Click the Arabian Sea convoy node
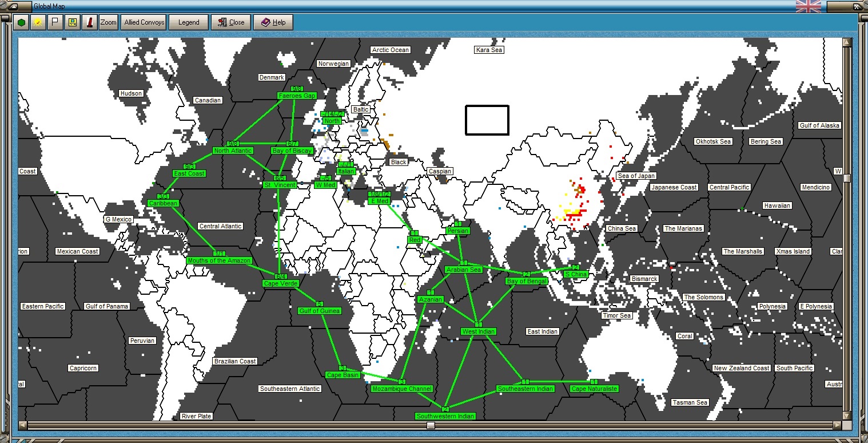The height and width of the screenshot is (443, 868). tap(463, 270)
